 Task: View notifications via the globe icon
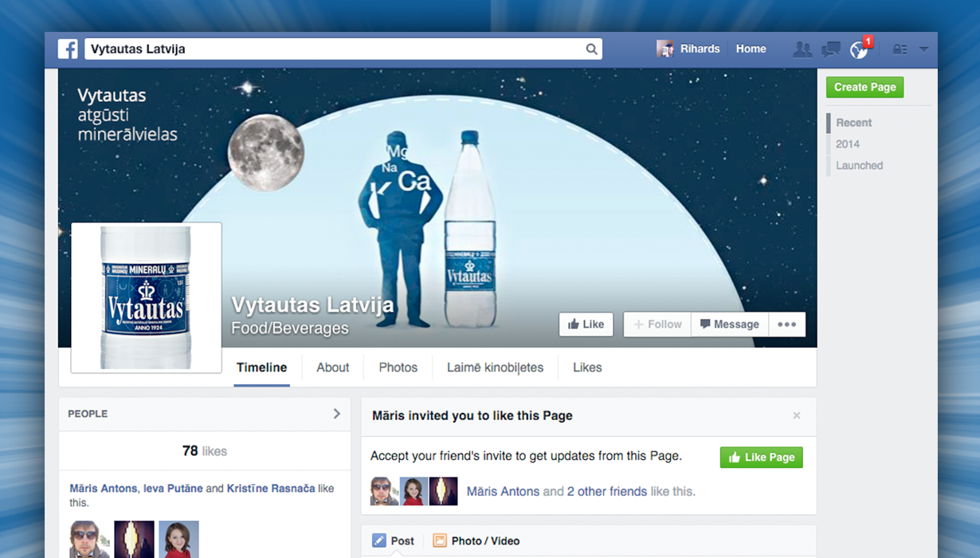click(859, 49)
